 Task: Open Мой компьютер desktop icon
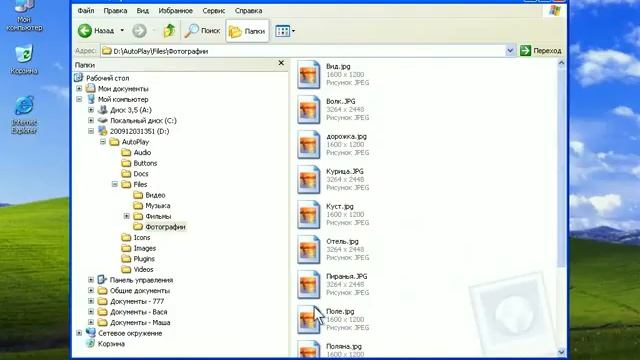pos(24,16)
